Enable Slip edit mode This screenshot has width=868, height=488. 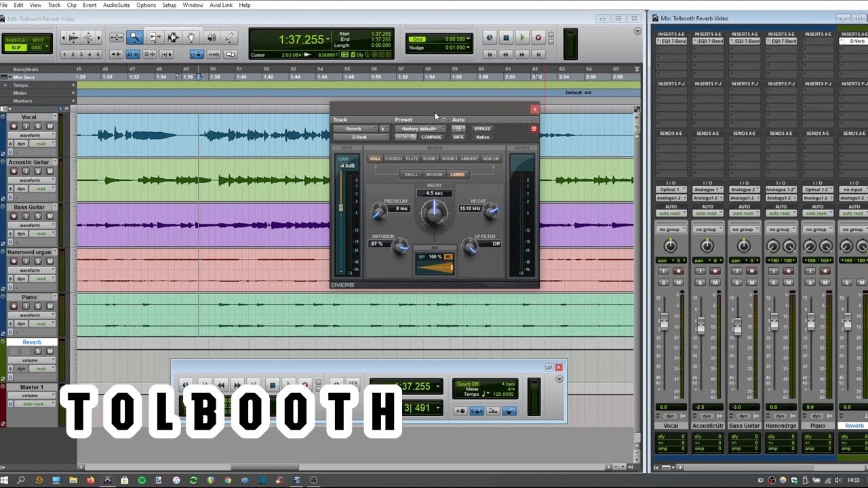pos(15,47)
